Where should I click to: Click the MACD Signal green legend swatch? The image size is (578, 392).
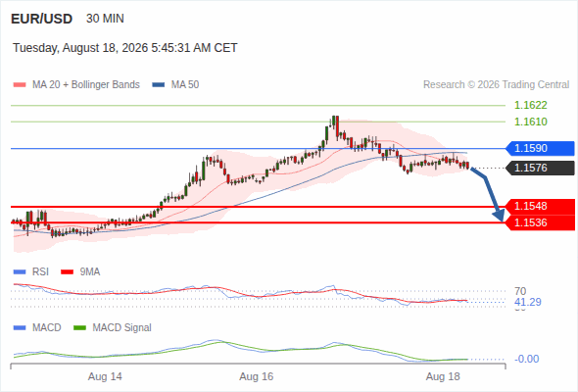click(x=79, y=328)
